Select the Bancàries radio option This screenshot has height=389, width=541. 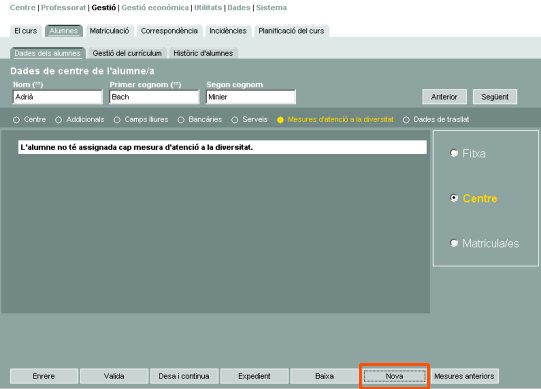coord(181,120)
